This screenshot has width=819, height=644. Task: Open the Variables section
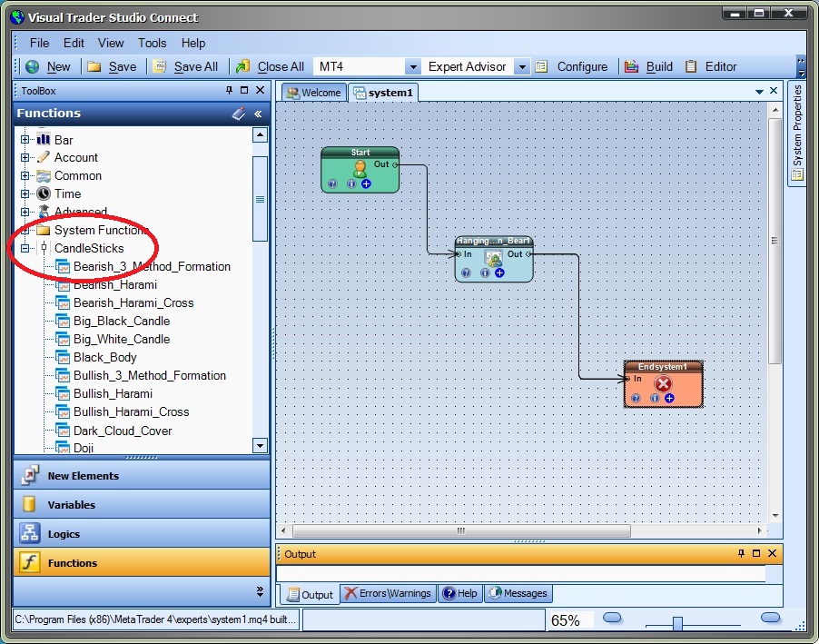click(x=142, y=504)
